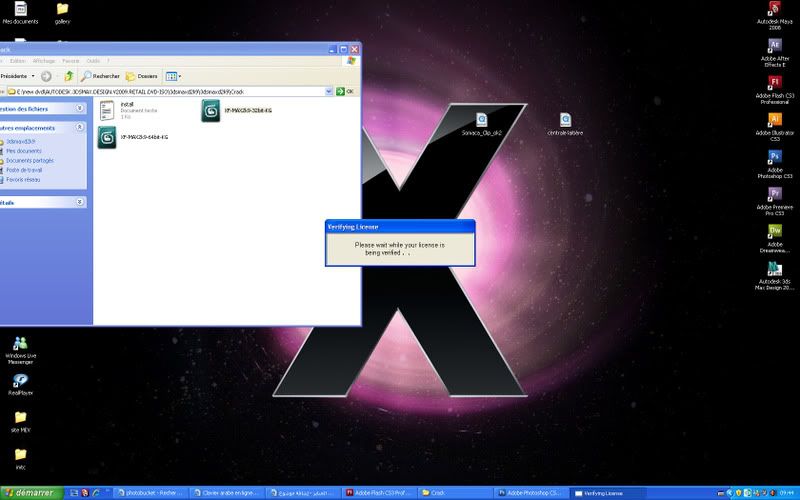
Task: Select the gallery folder on desktop
Action: point(62,13)
